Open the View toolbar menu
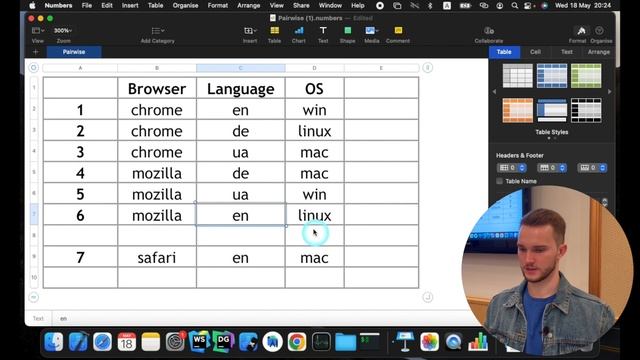640x360 pixels. [x=38, y=31]
